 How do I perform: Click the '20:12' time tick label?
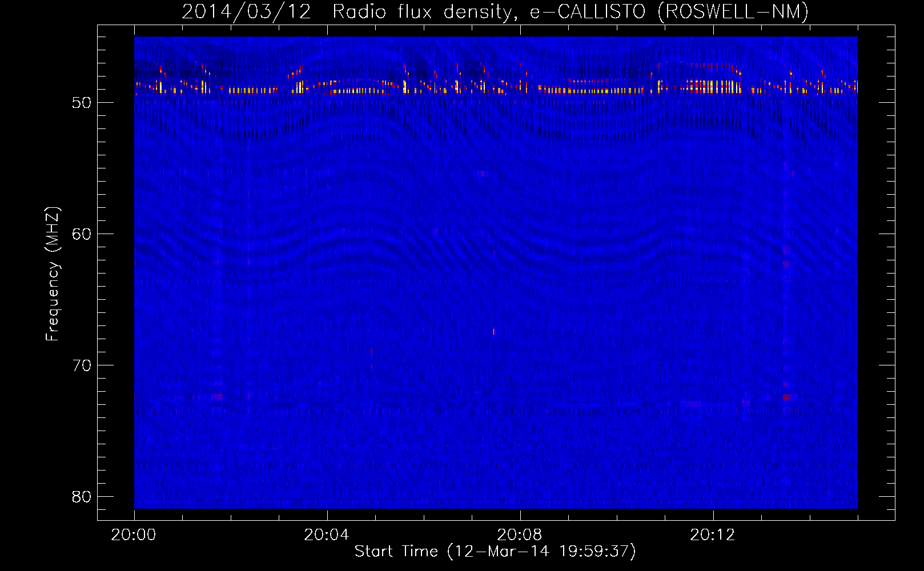713,534
